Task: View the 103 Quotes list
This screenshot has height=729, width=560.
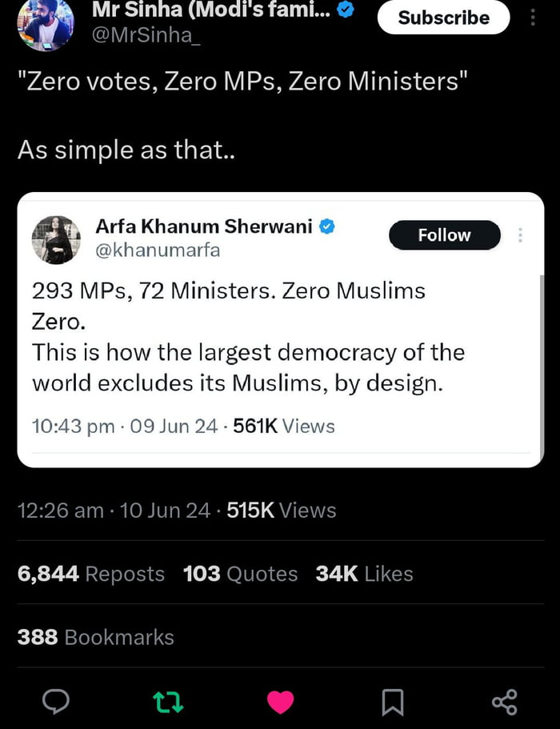Action: tap(240, 573)
